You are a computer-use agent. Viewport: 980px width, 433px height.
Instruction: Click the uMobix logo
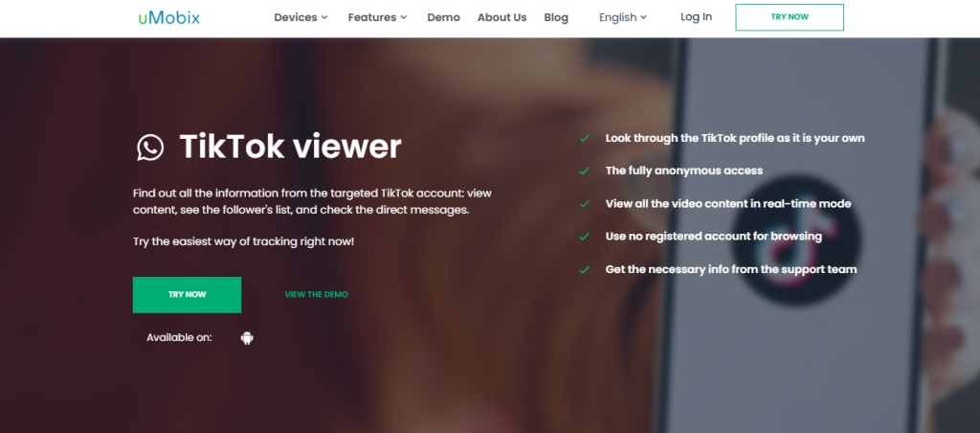click(167, 17)
